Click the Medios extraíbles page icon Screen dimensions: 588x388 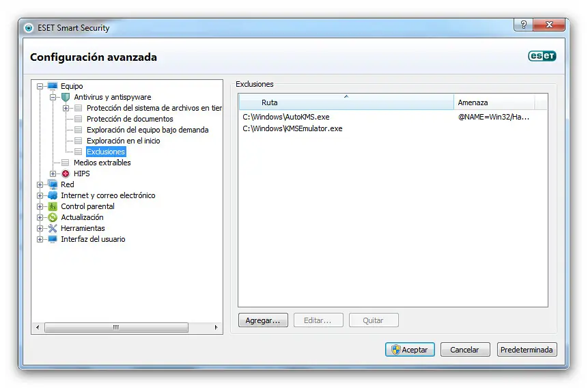click(x=66, y=163)
